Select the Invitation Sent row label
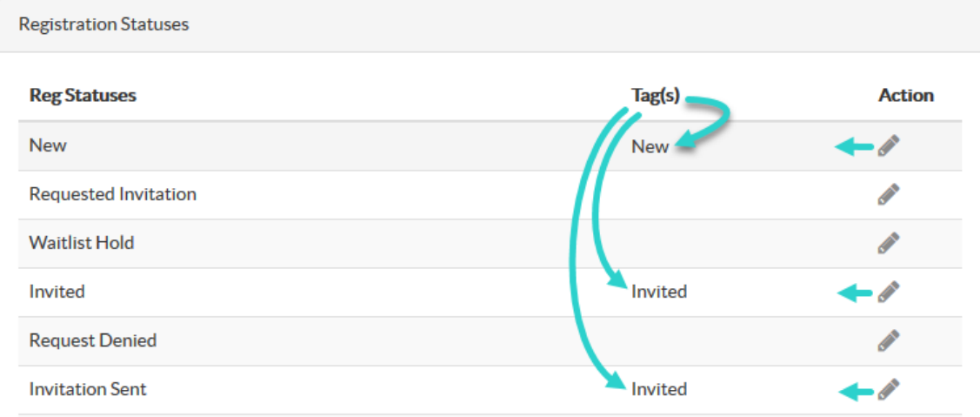 pos(88,389)
